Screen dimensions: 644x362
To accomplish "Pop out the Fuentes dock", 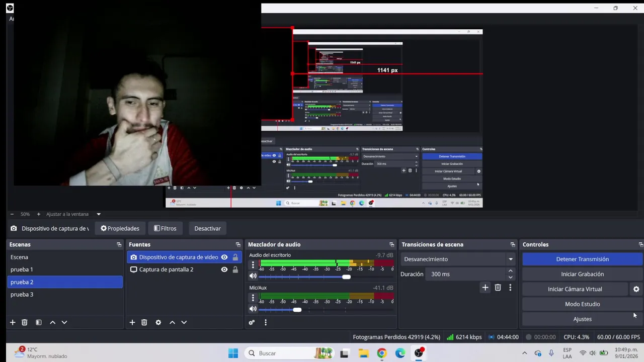I will pos(238,244).
